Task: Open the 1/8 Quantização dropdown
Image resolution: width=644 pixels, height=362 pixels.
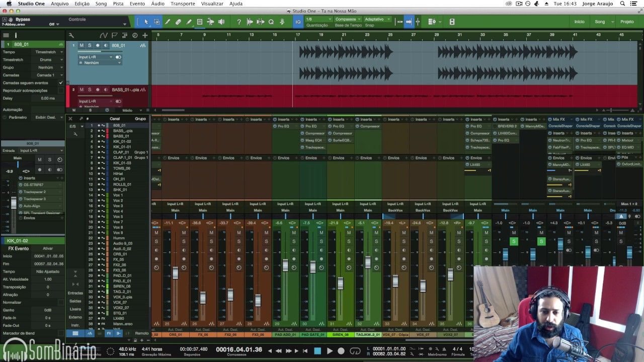Action: [x=318, y=19]
